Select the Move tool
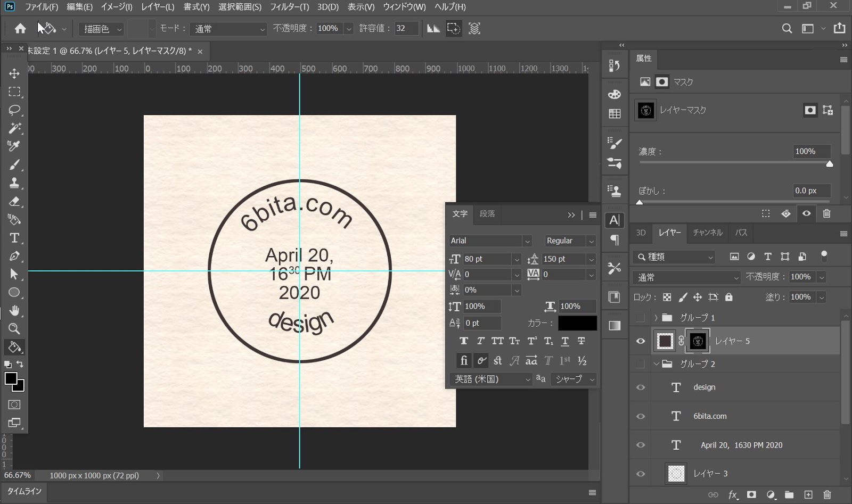The image size is (852, 504). 14,73
